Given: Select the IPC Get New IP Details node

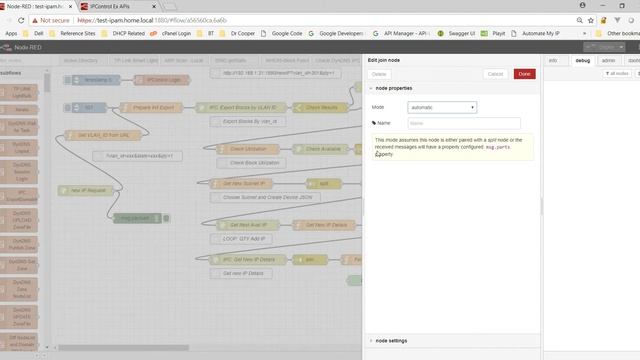Looking at the screenshot, I should [248, 260].
